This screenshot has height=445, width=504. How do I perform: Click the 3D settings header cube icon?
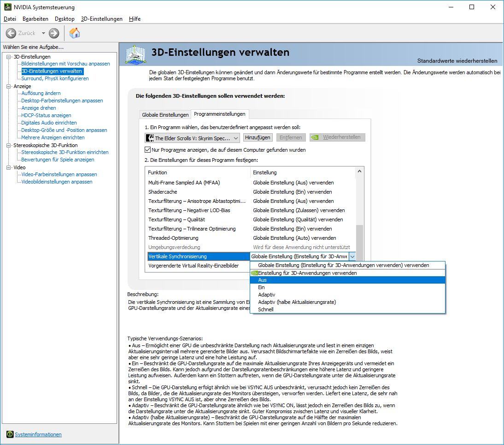(x=136, y=54)
